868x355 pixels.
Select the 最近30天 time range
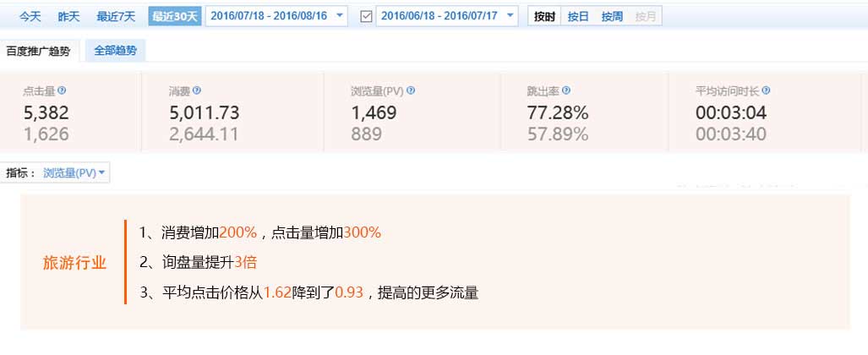(173, 16)
